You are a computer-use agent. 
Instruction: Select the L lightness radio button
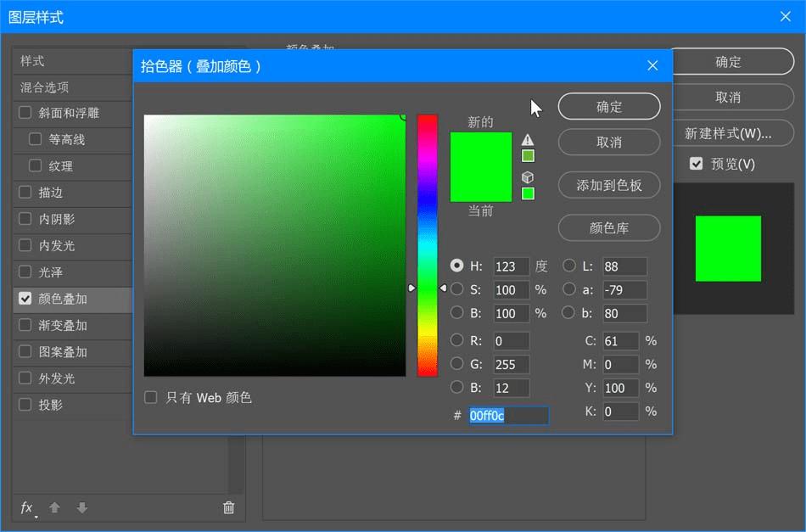569,266
